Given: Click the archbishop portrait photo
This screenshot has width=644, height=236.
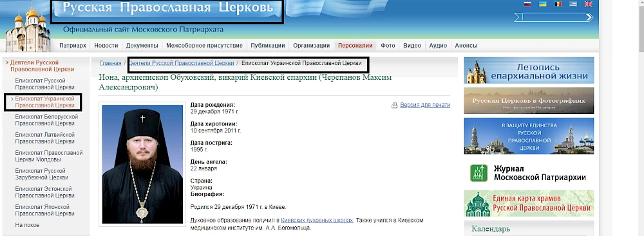Looking at the screenshot, I should [142, 164].
